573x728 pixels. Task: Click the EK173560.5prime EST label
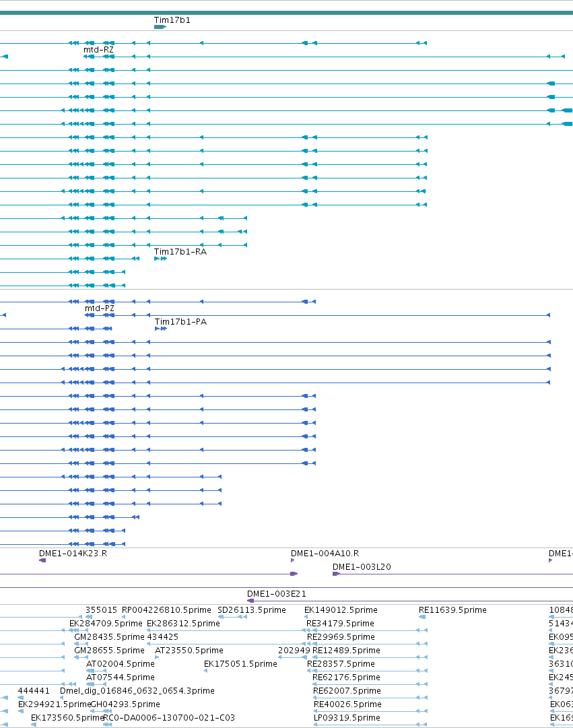(x=67, y=718)
